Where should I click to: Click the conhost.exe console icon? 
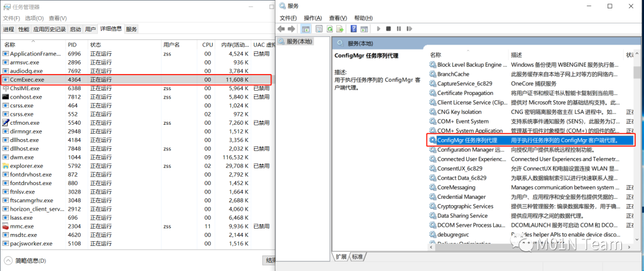[6, 97]
